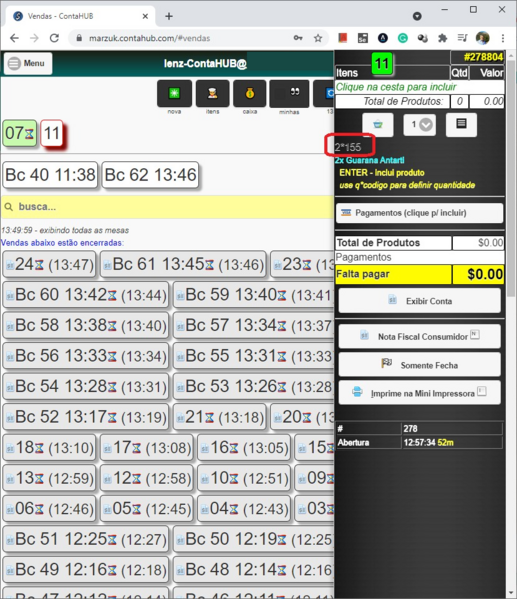Click Somente Fecha button

[420, 365]
